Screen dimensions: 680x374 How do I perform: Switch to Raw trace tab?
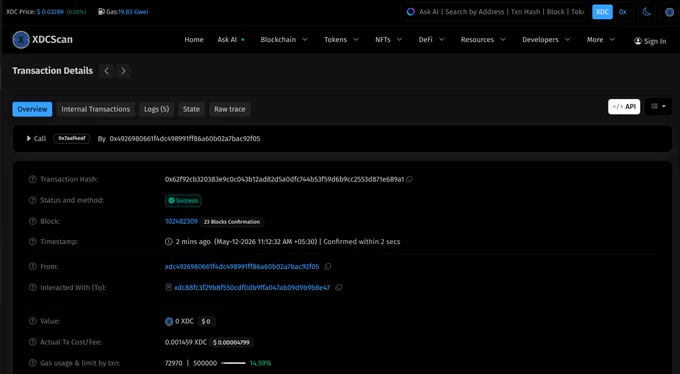[x=229, y=109]
